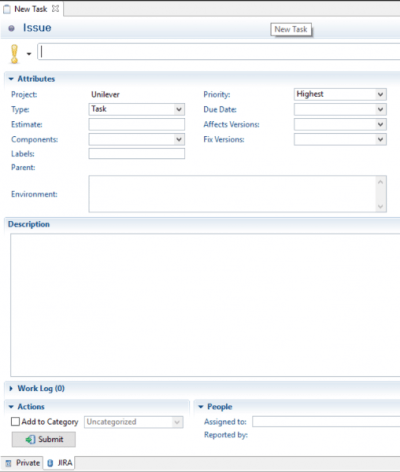Collapse the People section
The image size is (400, 472).
(201, 407)
